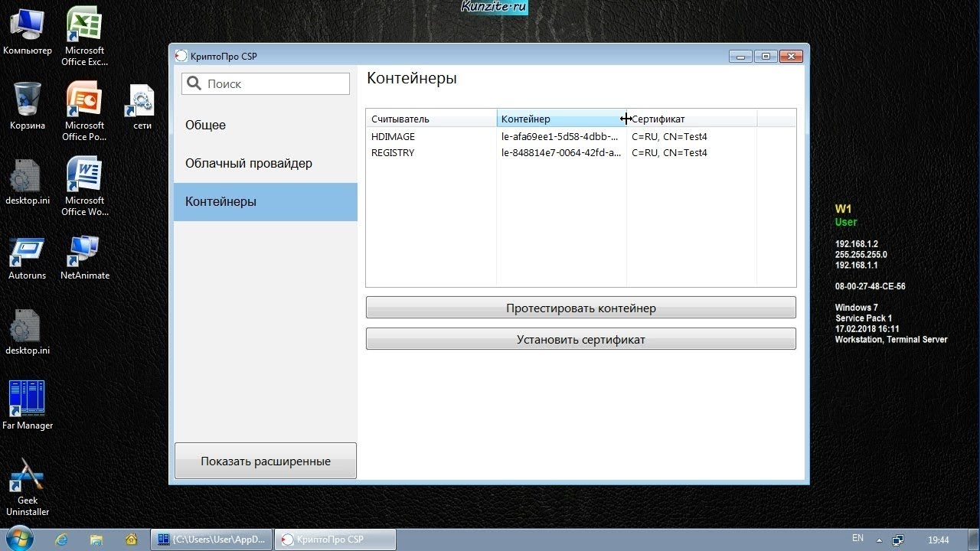Click the taskbar clock 19:44
The height and width of the screenshot is (551, 980).
point(938,540)
